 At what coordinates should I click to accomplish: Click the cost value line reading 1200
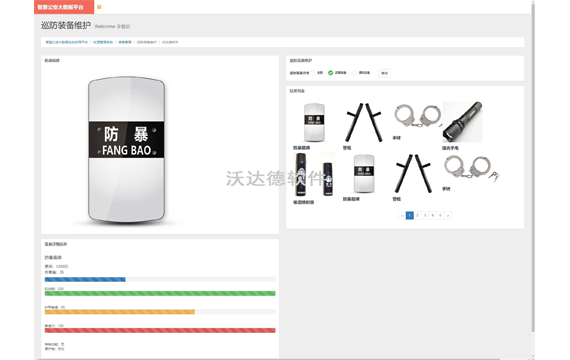[56, 267]
